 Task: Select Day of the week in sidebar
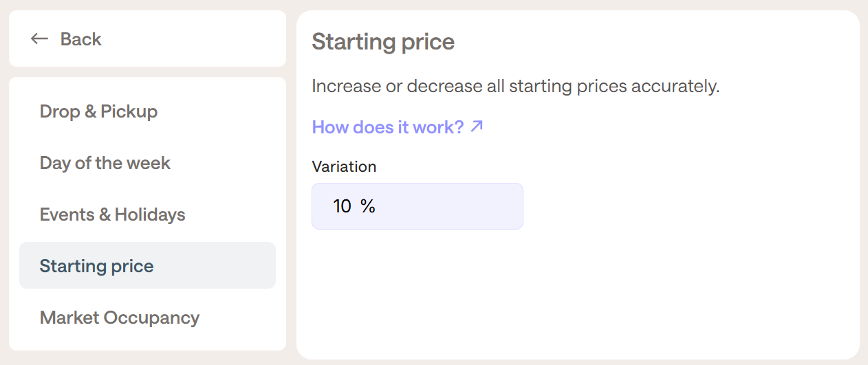tap(105, 163)
